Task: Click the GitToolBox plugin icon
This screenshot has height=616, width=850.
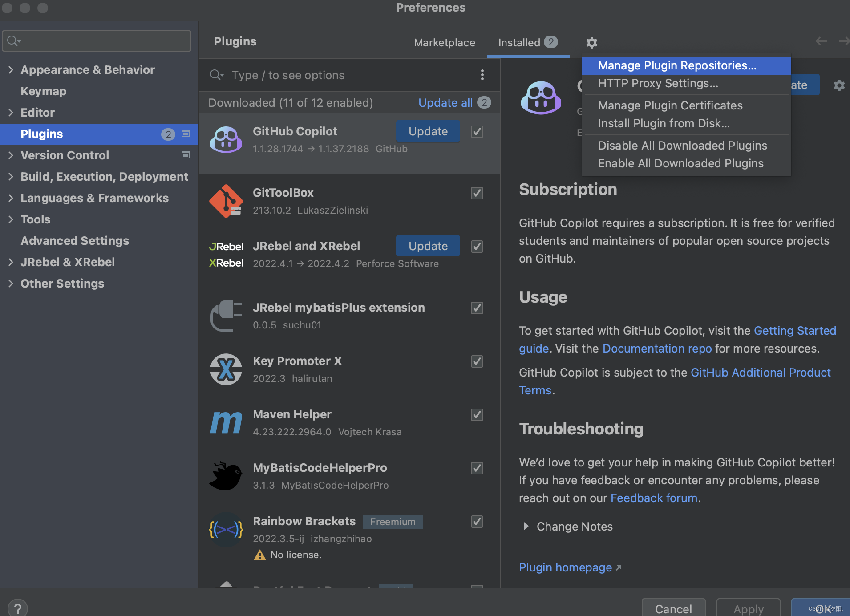Action: pyautogui.click(x=226, y=201)
